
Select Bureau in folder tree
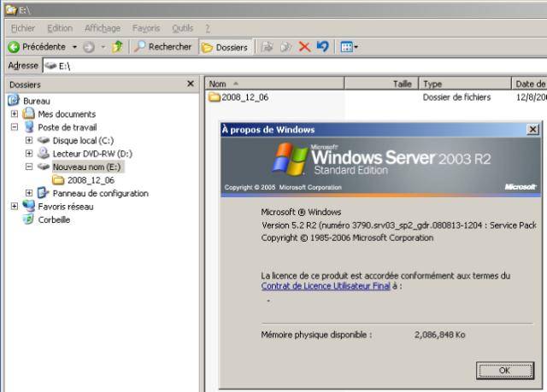[x=37, y=101]
